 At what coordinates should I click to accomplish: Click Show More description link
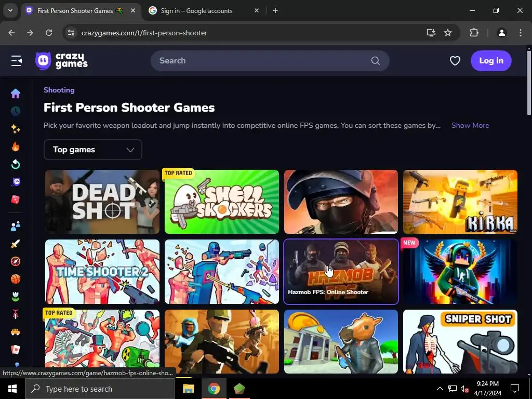tap(470, 125)
